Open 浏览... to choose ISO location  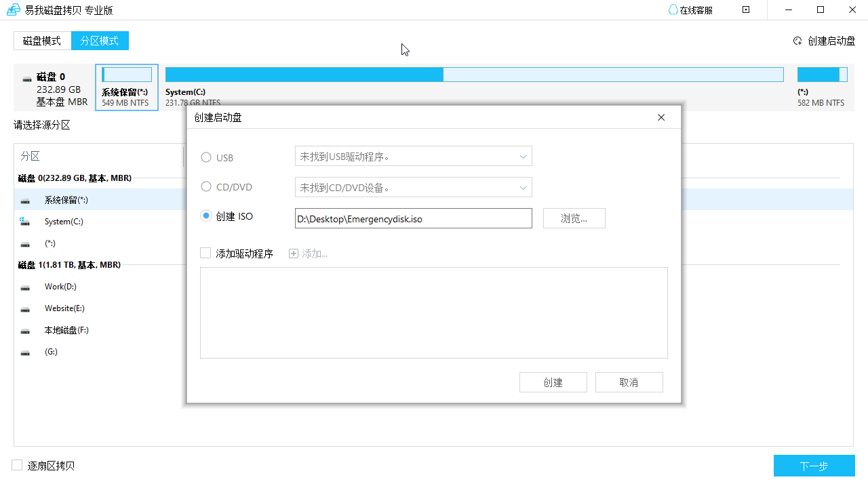[x=574, y=218]
